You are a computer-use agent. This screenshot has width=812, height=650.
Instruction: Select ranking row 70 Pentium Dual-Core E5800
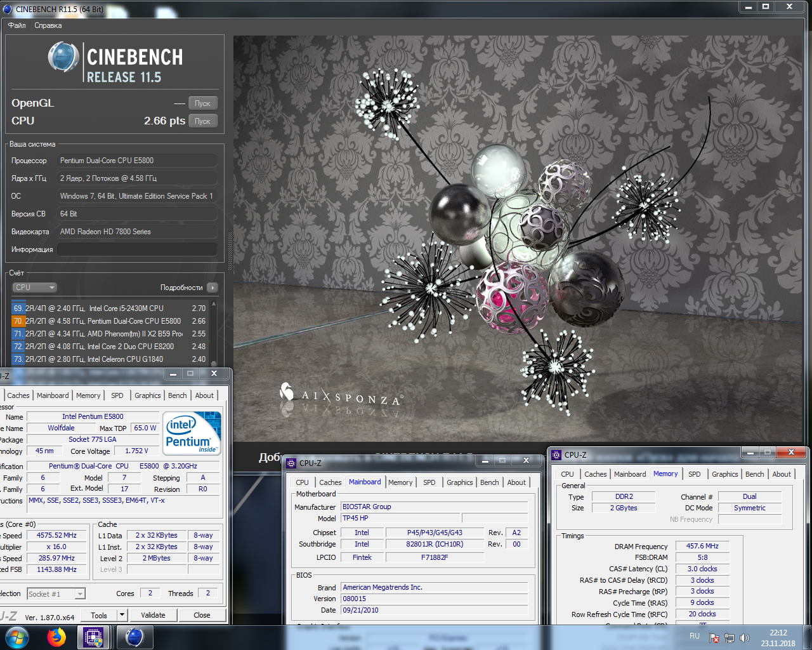tap(110, 321)
